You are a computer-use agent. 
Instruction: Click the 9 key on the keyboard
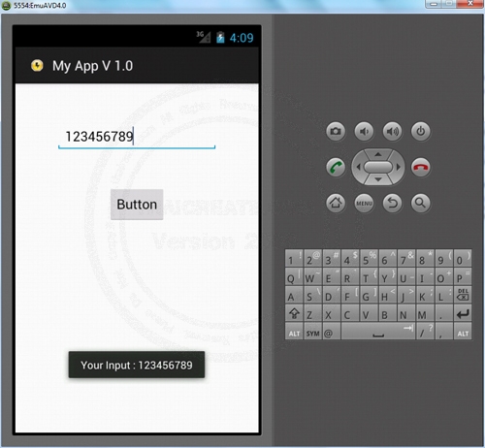(444, 258)
